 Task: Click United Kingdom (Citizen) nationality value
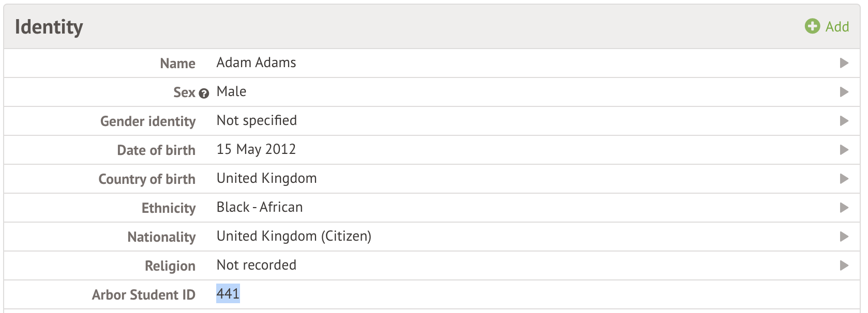click(x=294, y=236)
